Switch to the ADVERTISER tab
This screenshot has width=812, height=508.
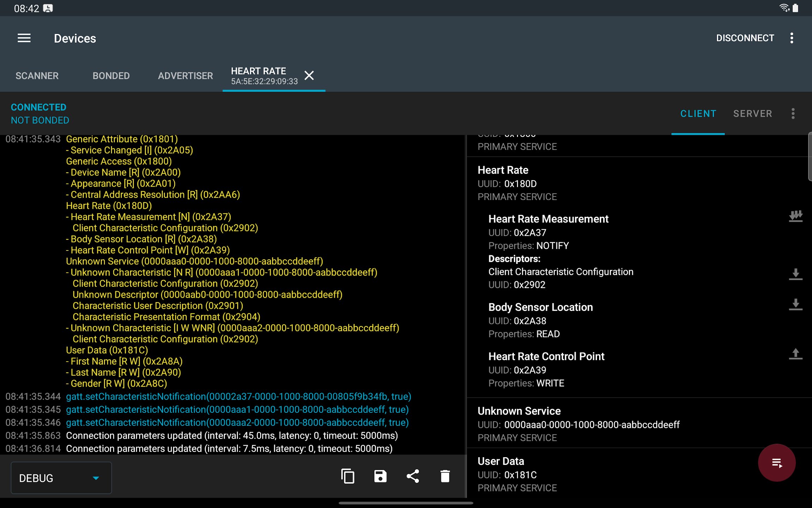click(x=185, y=76)
